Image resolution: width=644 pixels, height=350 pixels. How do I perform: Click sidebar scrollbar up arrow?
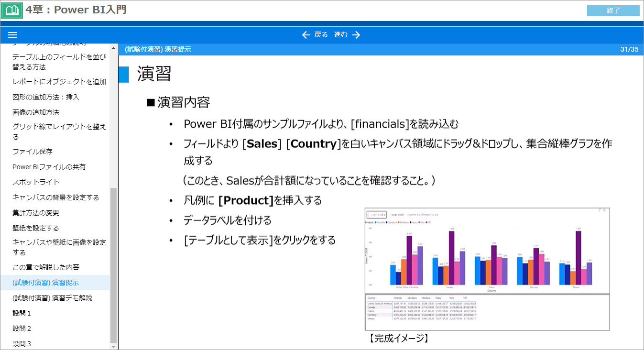click(113, 48)
